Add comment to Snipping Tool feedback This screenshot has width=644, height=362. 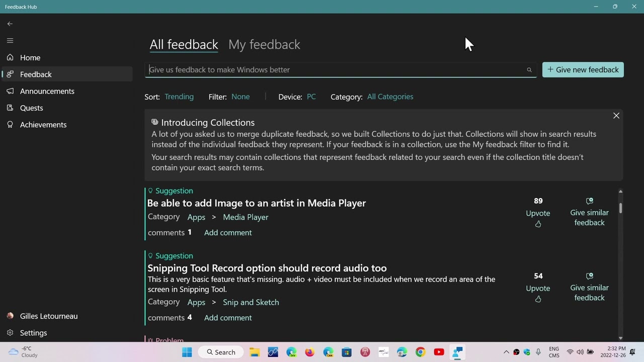pyautogui.click(x=228, y=318)
